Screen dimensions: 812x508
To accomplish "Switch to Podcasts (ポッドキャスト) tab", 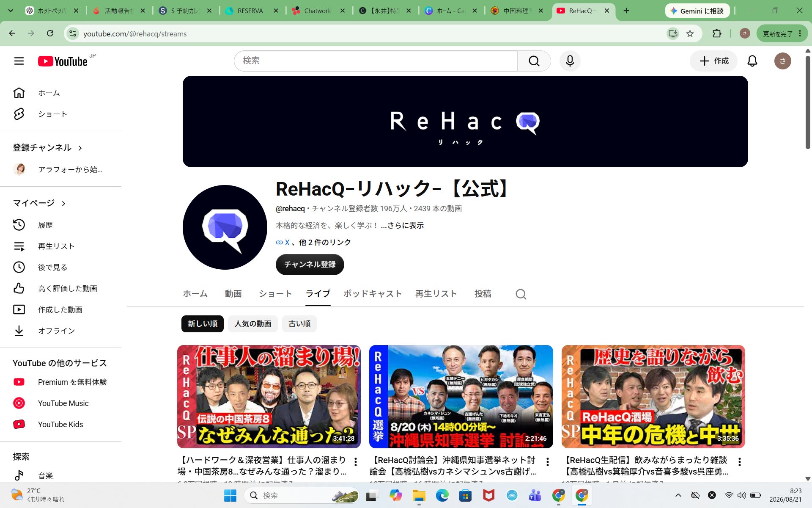I will click(x=373, y=294).
